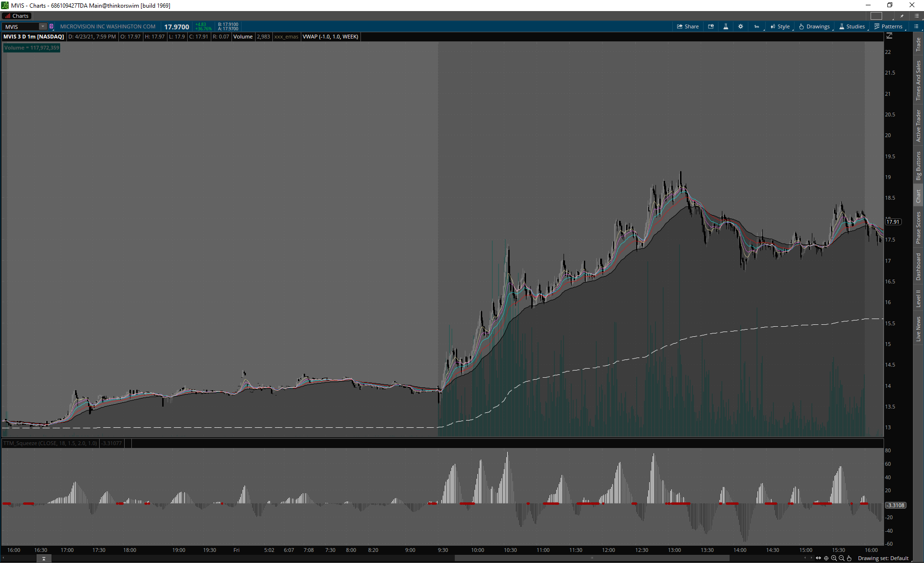This screenshot has height=563, width=924.
Task: Click the zoom in magnifier icon
Action: pyautogui.click(x=834, y=558)
